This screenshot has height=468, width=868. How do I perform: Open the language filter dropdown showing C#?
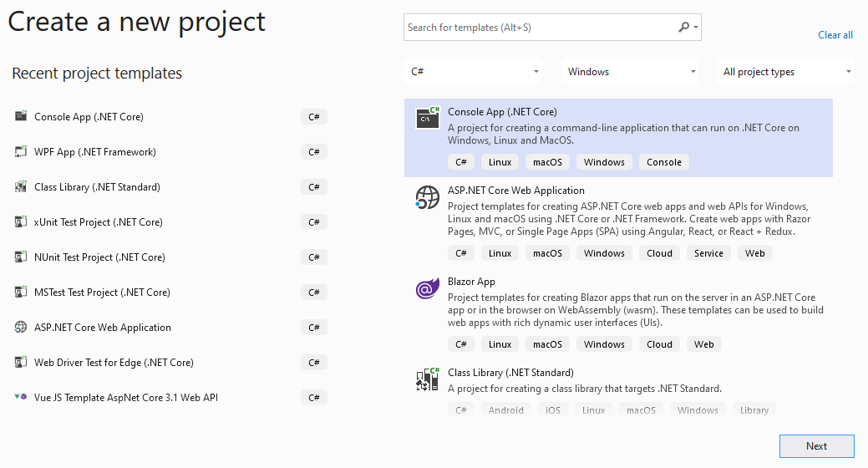(x=473, y=71)
